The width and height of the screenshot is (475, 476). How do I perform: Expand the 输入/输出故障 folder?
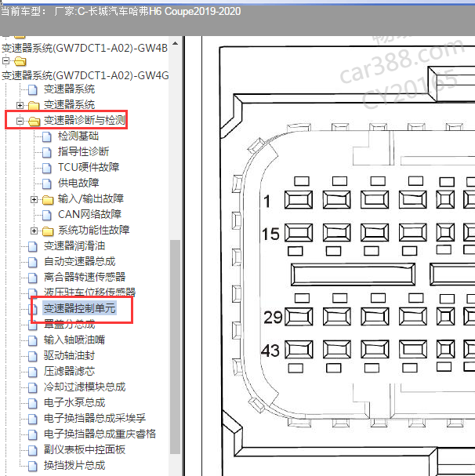pos(34,199)
